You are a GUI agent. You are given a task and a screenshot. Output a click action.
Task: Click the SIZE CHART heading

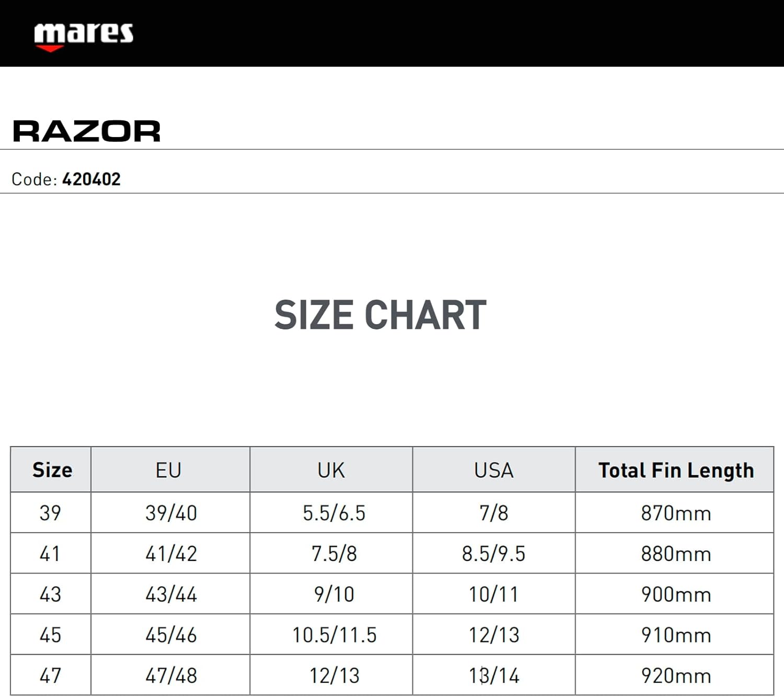point(381,315)
